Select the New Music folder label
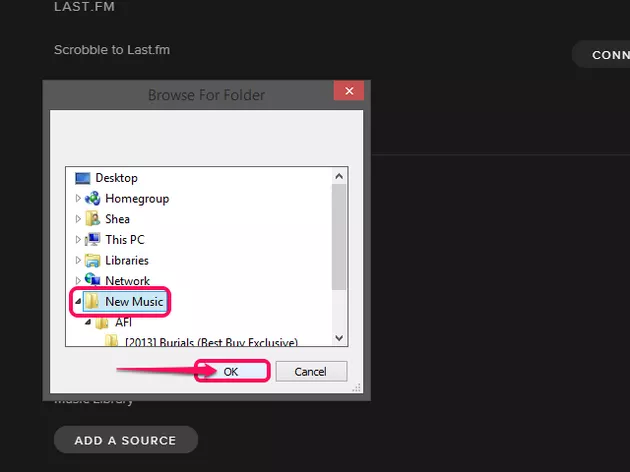Screen dimensions: 630x472 tap(134, 301)
